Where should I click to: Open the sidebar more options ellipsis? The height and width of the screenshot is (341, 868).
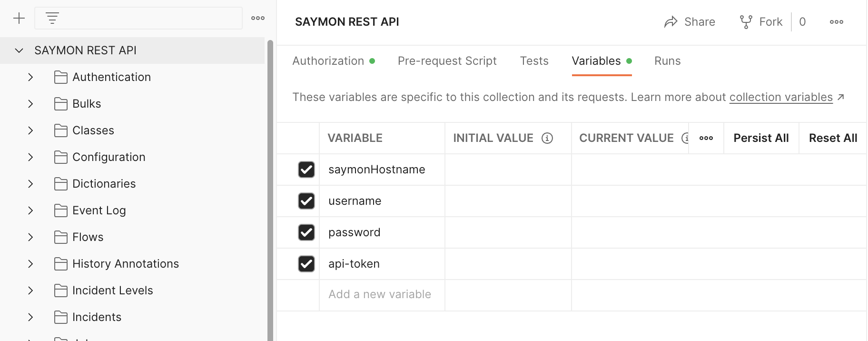[258, 18]
